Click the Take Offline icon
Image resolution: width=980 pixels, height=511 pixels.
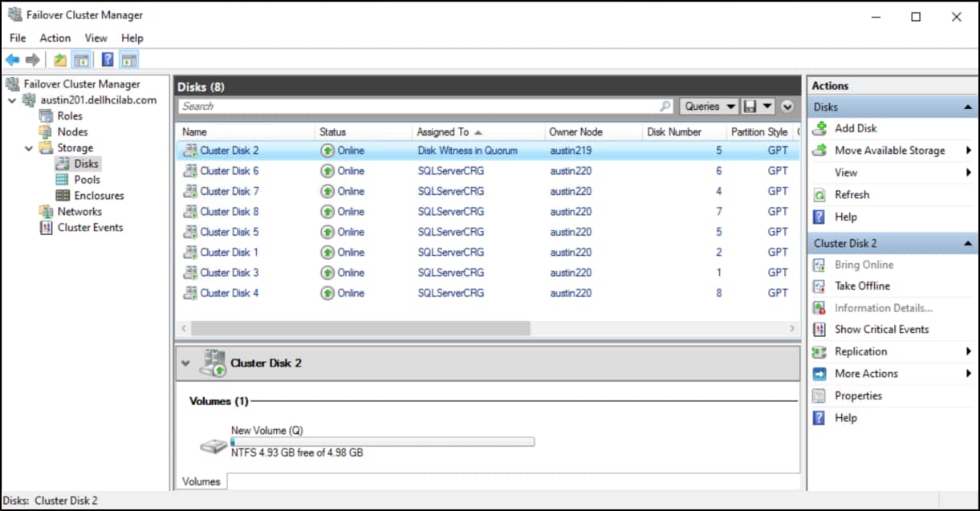tap(819, 286)
